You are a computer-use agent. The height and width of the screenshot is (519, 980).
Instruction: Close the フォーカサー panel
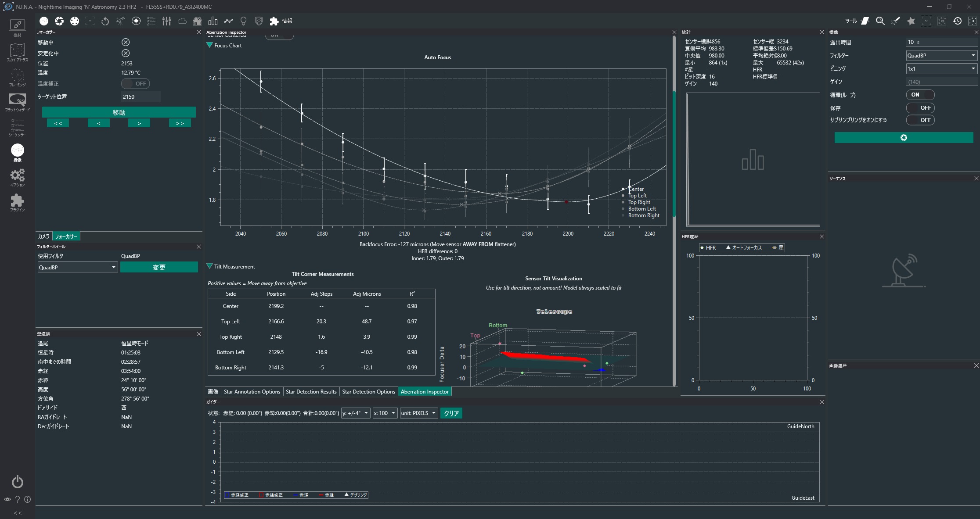[199, 32]
